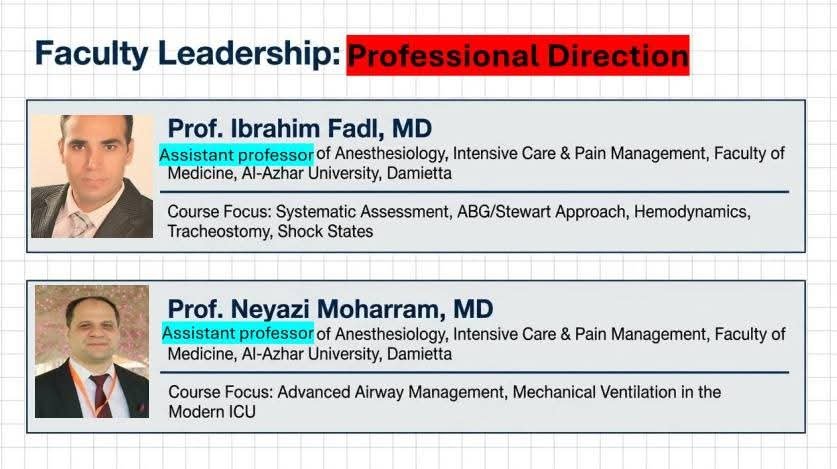Click the name "Prof. Ibrahim Fadl, MD"
The image size is (837, 469).
[299, 129]
